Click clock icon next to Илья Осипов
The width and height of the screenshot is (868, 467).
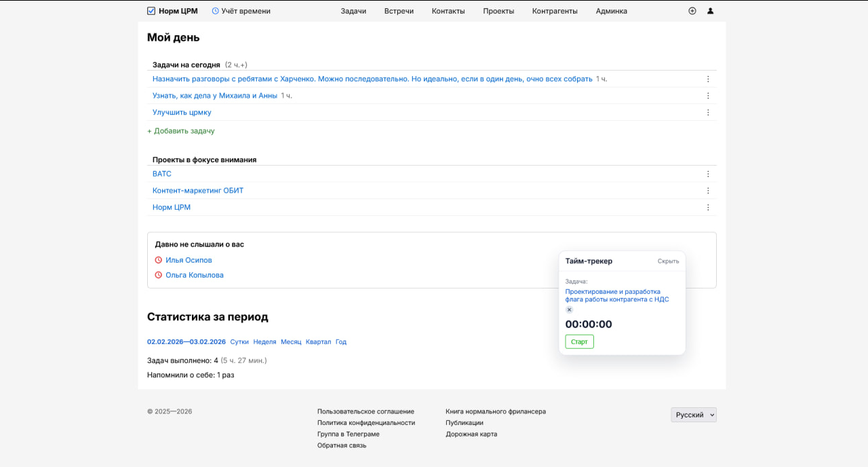coord(159,260)
